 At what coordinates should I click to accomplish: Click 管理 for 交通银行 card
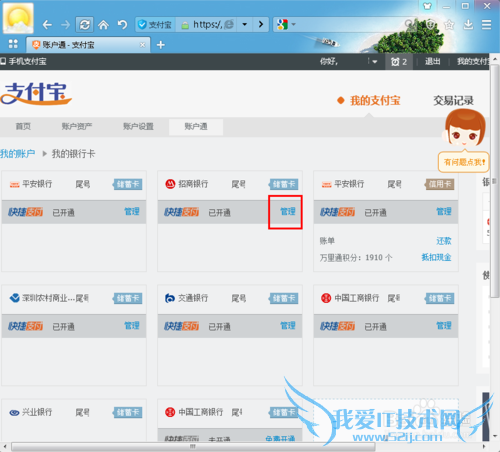coord(288,326)
